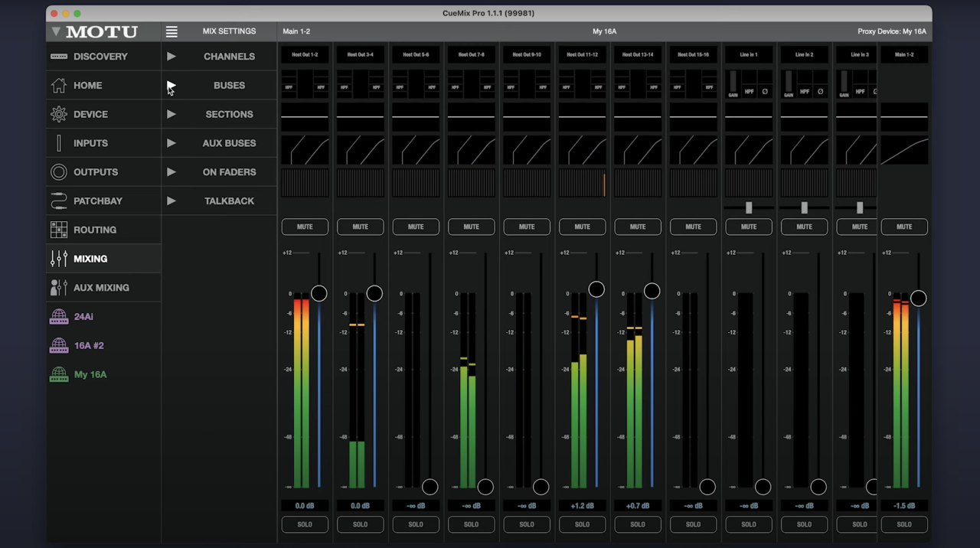This screenshot has height=548, width=980.
Task: Expand the Channels section arrow
Action: pyautogui.click(x=171, y=57)
